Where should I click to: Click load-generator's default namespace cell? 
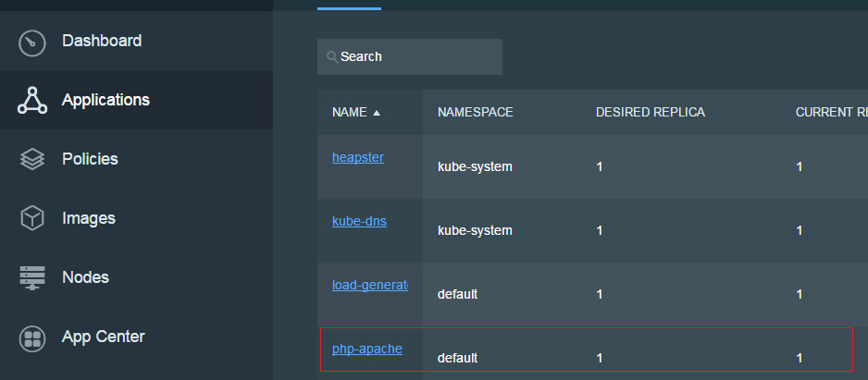[x=458, y=294]
